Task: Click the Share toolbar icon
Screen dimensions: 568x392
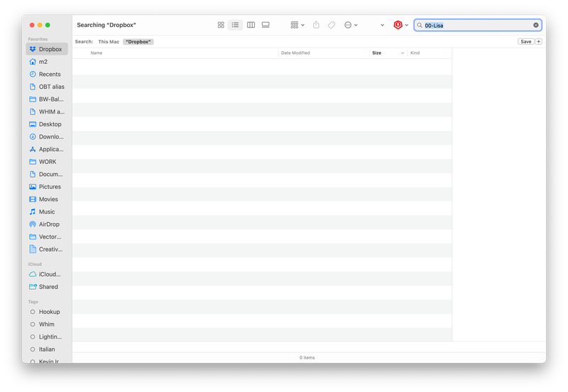Action: [x=316, y=25]
